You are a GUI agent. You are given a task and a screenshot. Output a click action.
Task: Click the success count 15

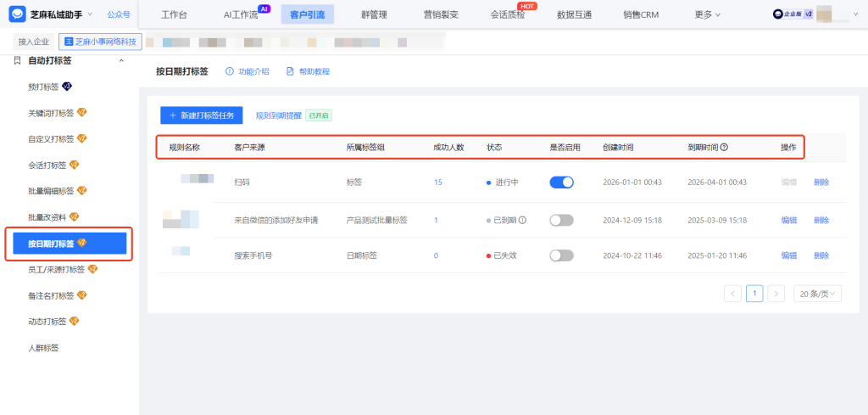[438, 182]
